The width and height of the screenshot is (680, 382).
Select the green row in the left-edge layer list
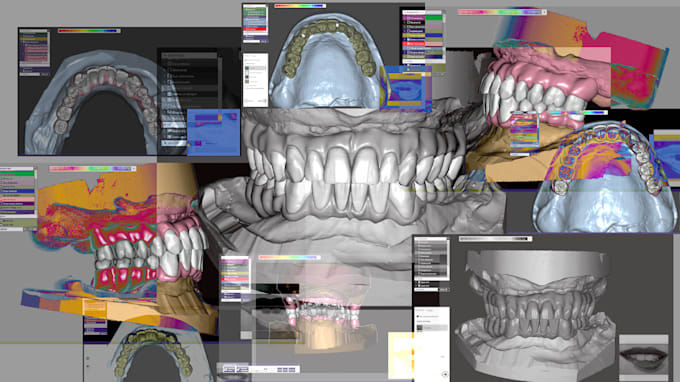click(x=17, y=174)
